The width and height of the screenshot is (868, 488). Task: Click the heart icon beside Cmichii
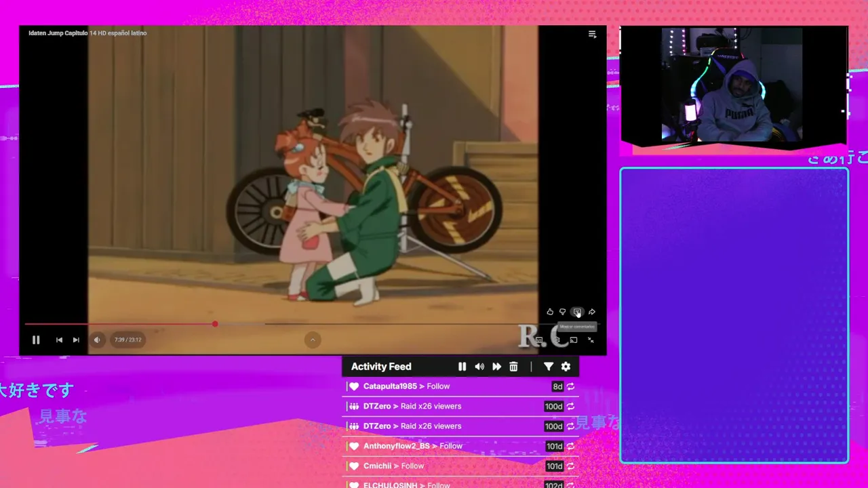click(x=354, y=466)
